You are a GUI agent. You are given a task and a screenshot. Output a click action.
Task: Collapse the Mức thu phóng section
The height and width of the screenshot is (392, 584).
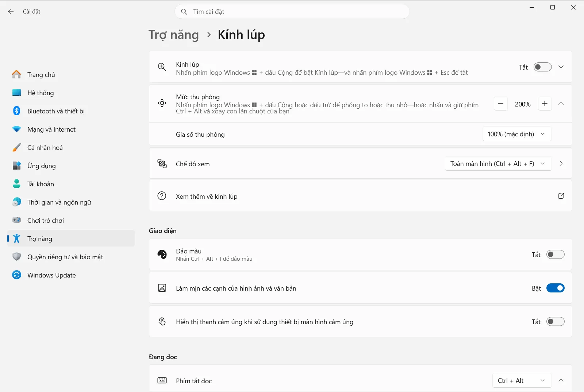(561, 104)
